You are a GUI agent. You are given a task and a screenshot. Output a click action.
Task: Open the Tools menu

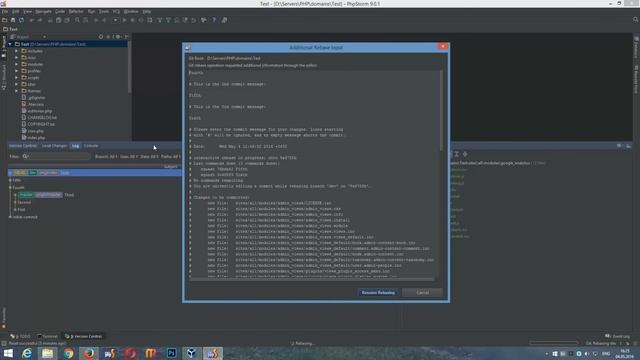coord(104,11)
